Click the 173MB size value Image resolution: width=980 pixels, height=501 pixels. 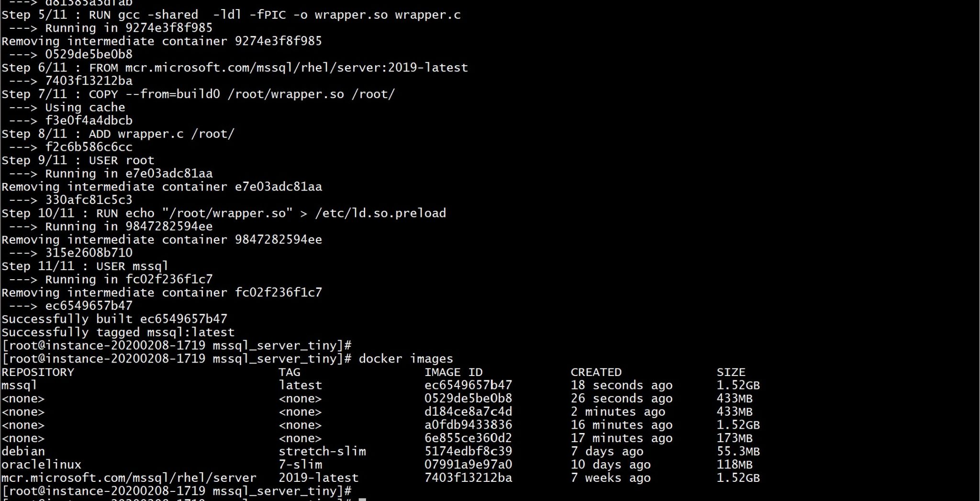point(734,438)
